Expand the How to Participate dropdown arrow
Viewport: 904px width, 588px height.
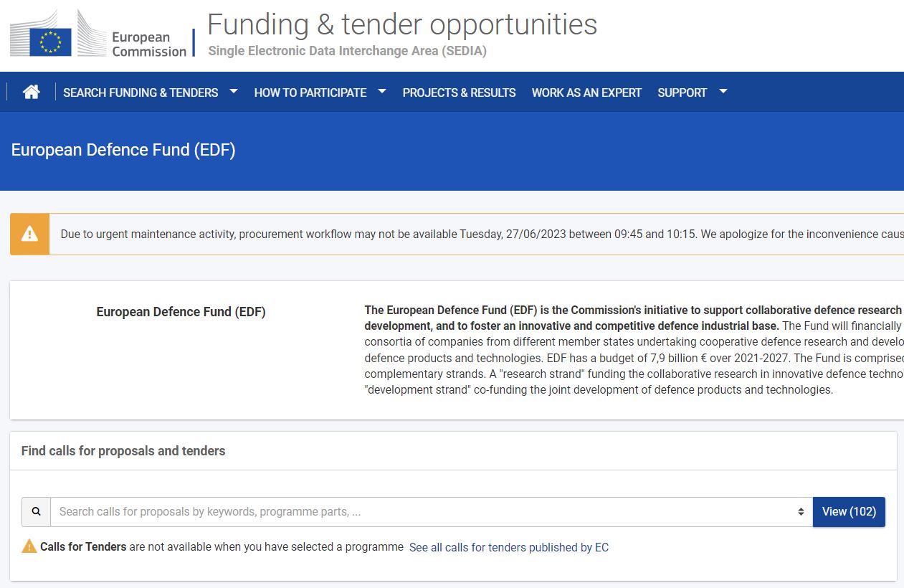point(382,91)
